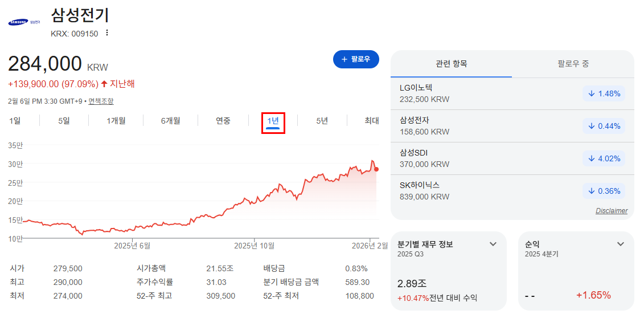Open the 삼성SDI related stock row
644x318 pixels.
point(512,158)
